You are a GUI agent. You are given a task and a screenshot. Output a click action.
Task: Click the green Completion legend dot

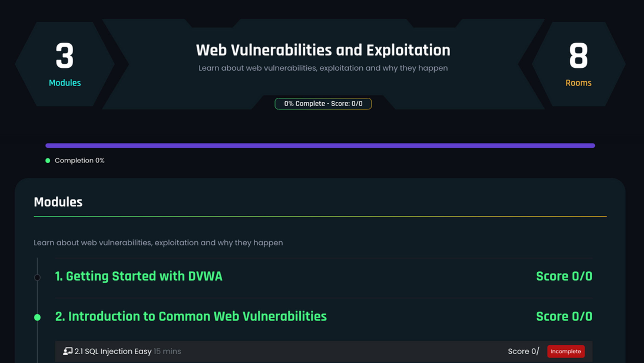pyautogui.click(x=48, y=161)
